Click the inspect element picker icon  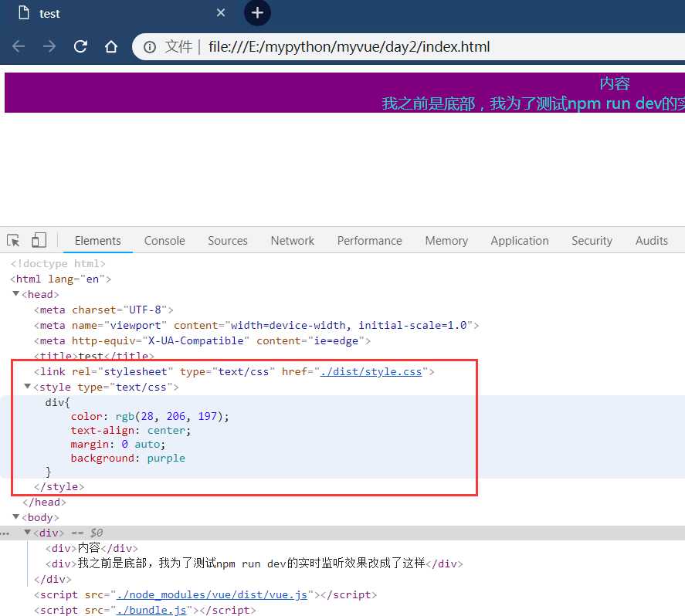point(14,240)
